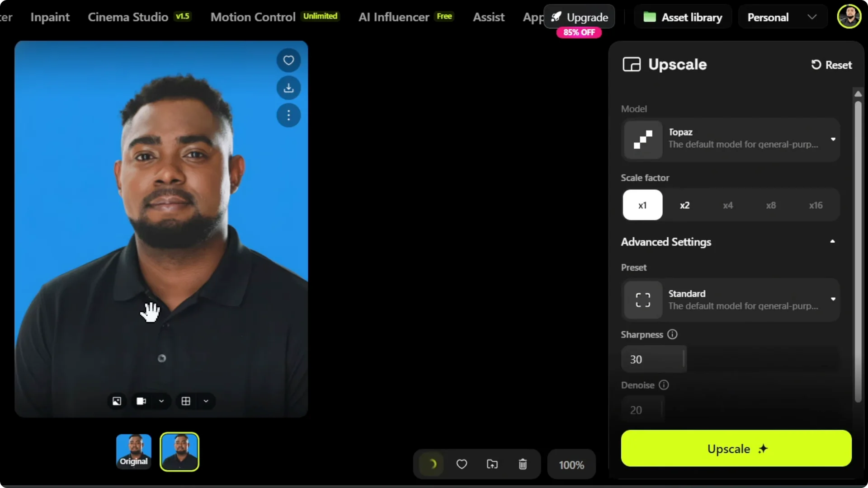Select the x4 scale factor option

tap(728, 205)
